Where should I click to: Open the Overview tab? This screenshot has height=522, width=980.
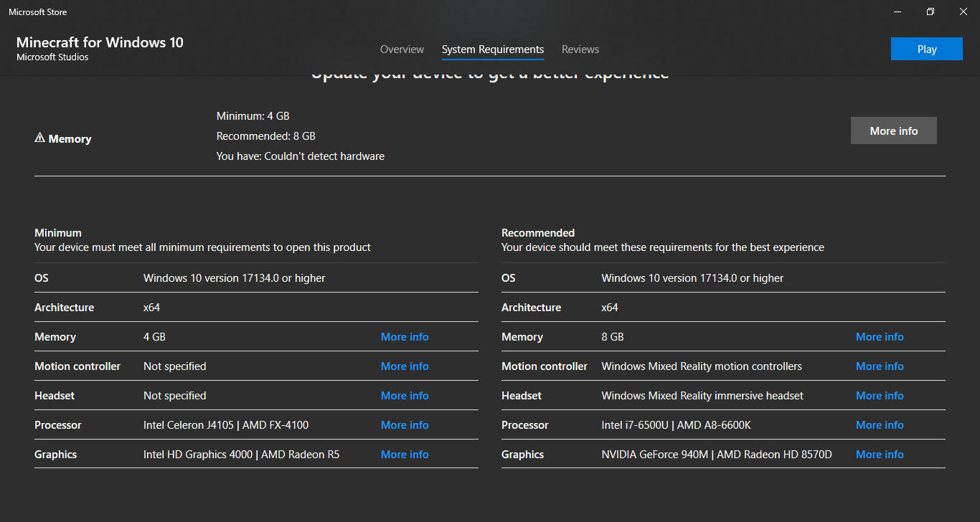[402, 49]
